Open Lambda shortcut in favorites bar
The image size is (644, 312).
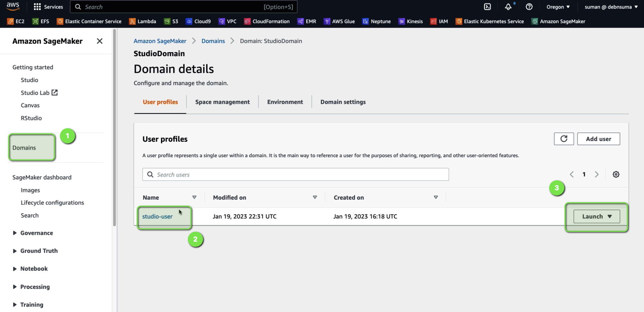point(143,21)
